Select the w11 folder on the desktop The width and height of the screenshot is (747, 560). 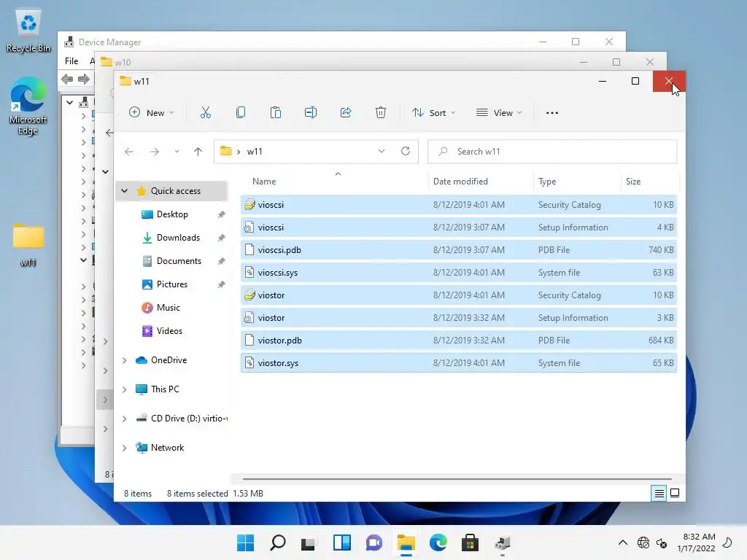[28, 245]
